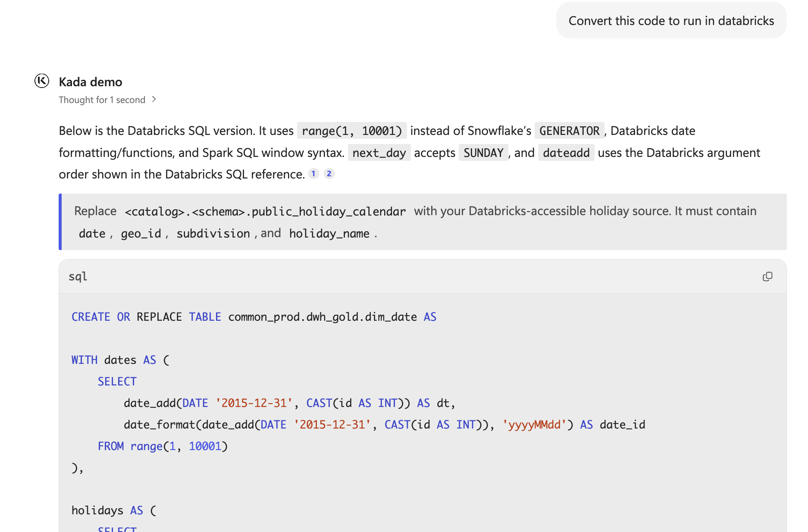This screenshot has height=532, width=808.
Task: Click the holiday_name column name in the note
Action: [x=329, y=233]
